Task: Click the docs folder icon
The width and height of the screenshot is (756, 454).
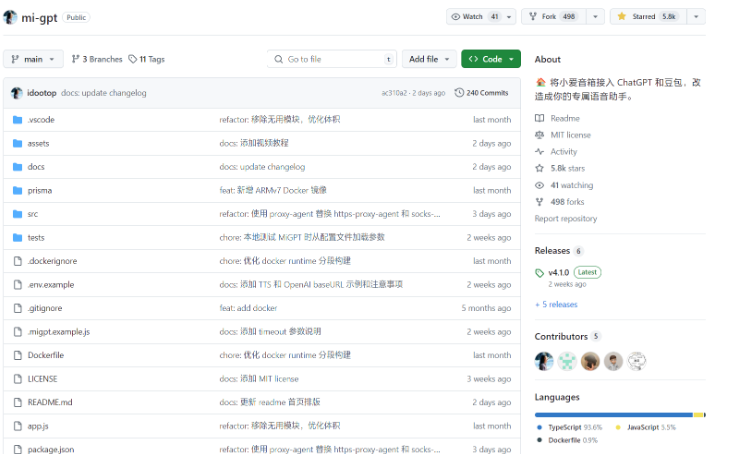Action: click(x=18, y=167)
